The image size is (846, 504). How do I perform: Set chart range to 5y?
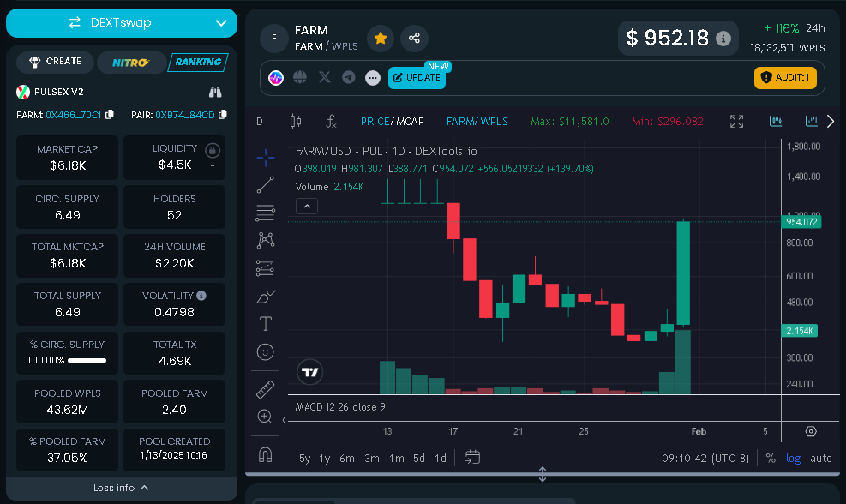(305, 458)
